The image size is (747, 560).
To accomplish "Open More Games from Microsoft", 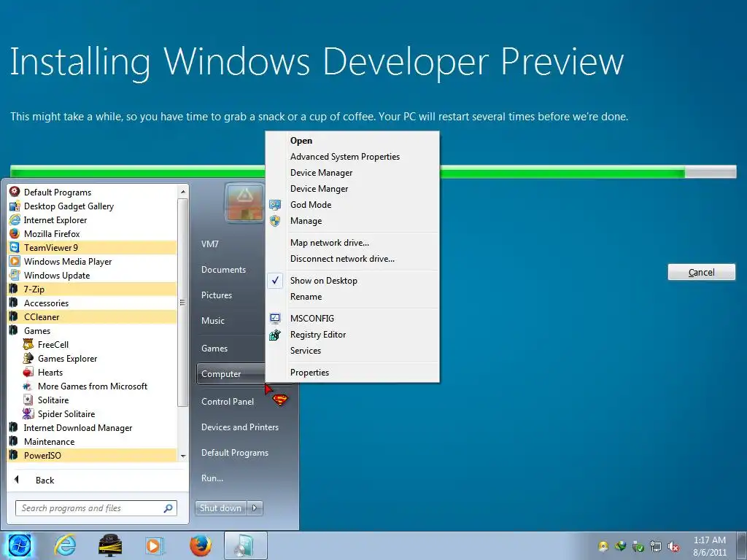I will (x=93, y=386).
